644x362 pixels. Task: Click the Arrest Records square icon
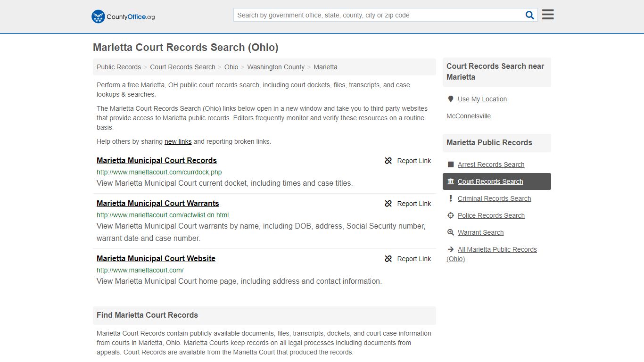point(451,165)
